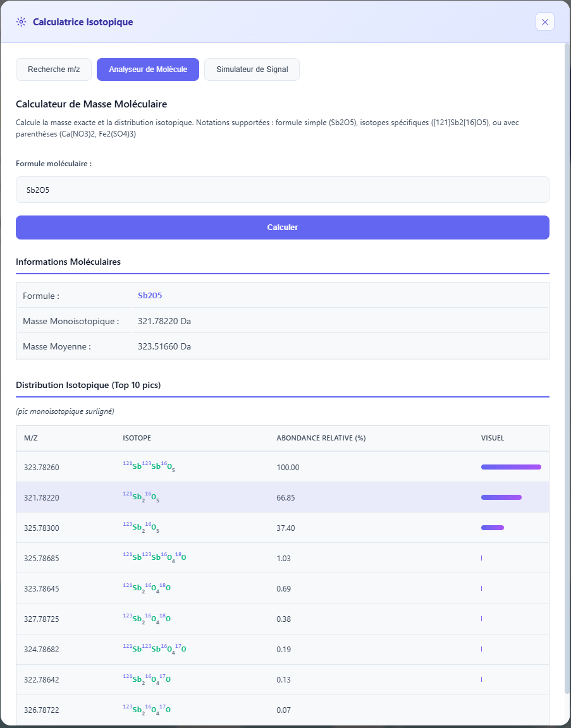The image size is (571, 728).
Task: Switch to the Recherche m/z tab
Action: pos(54,70)
